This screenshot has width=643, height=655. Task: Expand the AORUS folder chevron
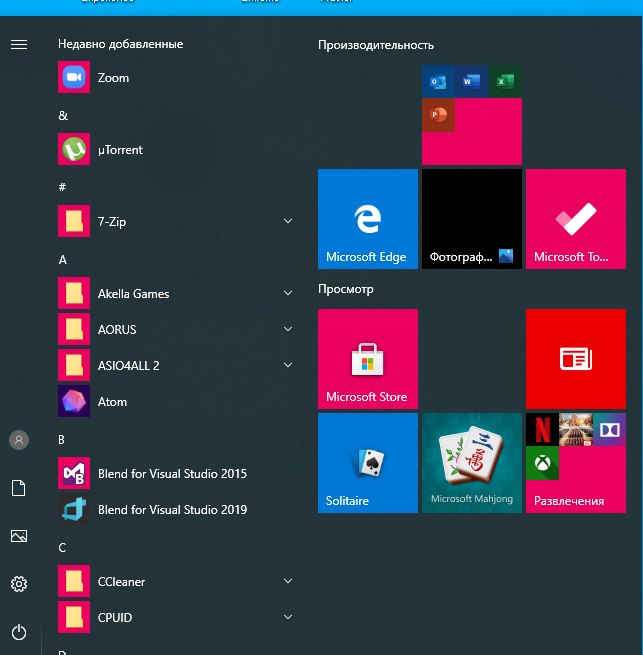(x=288, y=329)
